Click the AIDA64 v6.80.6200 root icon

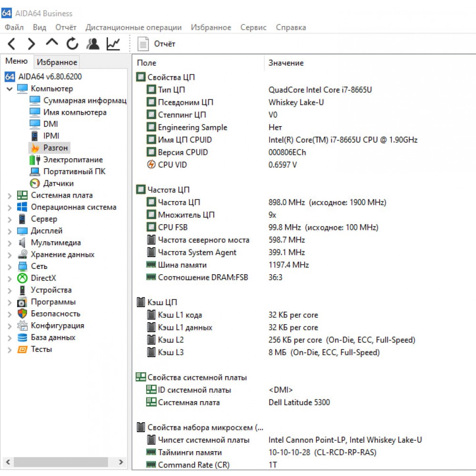[x=10, y=77]
